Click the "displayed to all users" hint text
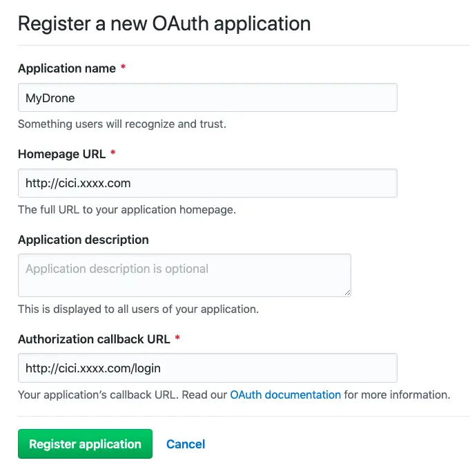The image size is (470, 476). click(x=138, y=309)
